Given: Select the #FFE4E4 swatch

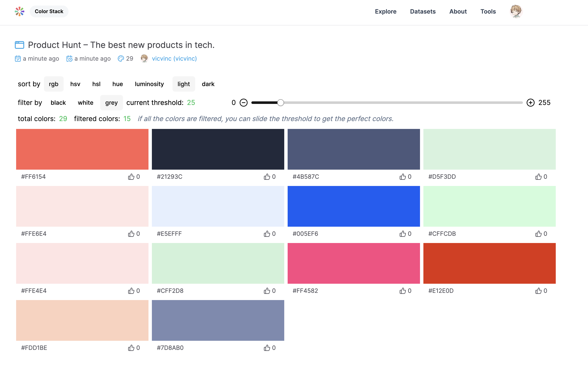Looking at the screenshot, I should (x=82, y=263).
